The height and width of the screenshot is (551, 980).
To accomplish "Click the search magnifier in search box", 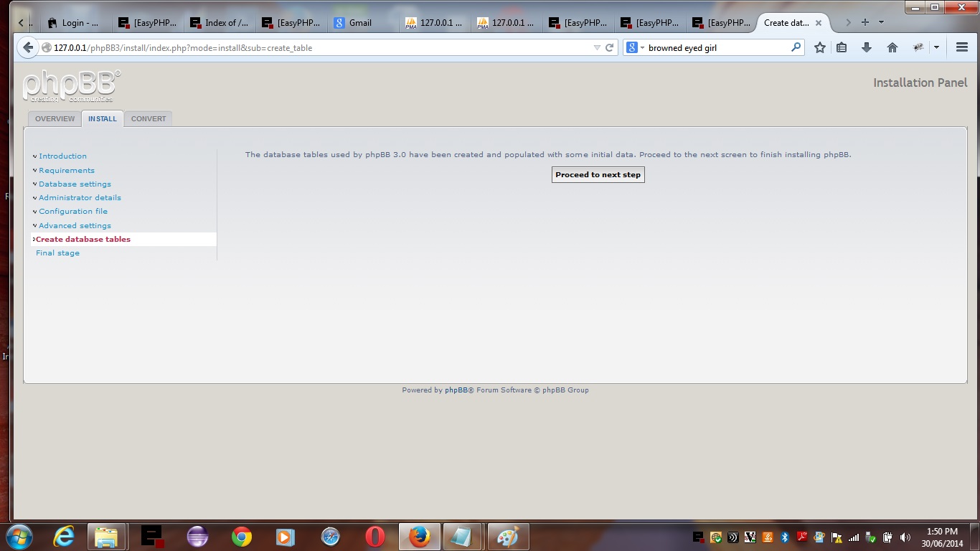I will (x=796, y=47).
